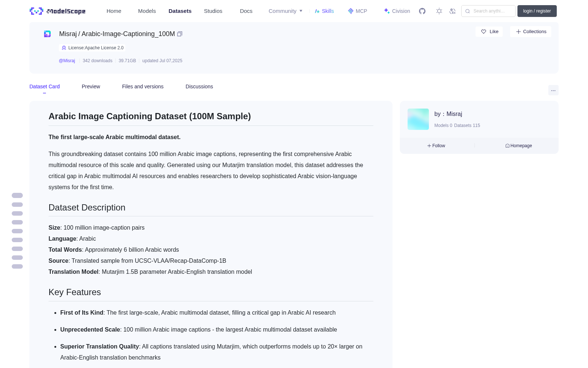Click the ModelScope logo

point(58,11)
